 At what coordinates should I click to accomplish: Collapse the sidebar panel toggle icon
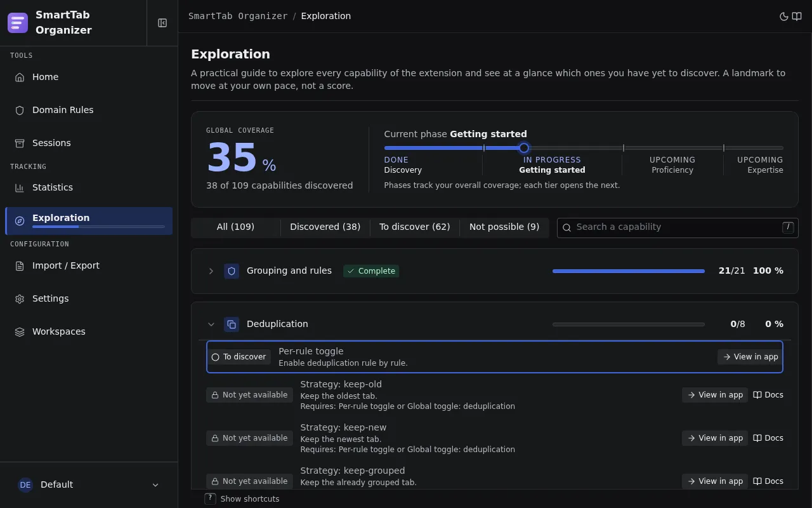162,23
